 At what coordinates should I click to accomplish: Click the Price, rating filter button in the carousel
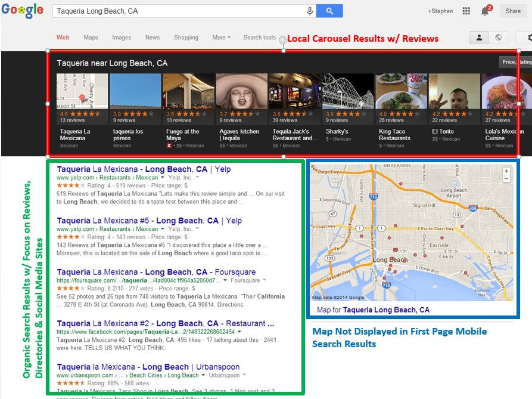pyautogui.click(x=515, y=62)
